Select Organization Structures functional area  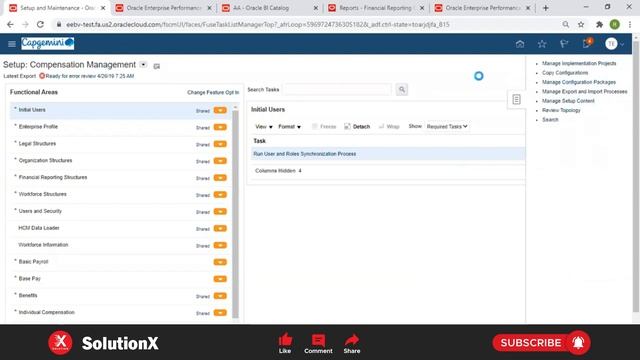tap(120, 160)
